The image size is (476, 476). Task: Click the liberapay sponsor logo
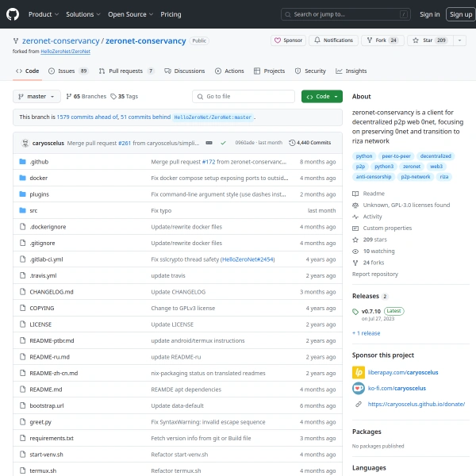pyautogui.click(x=359, y=373)
